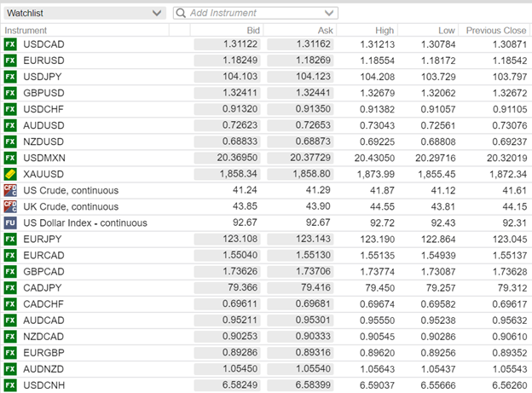Screen dimensions: 532x393
Task: Click the CFD icon beside US Crude
Action: pyautogui.click(x=10, y=190)
